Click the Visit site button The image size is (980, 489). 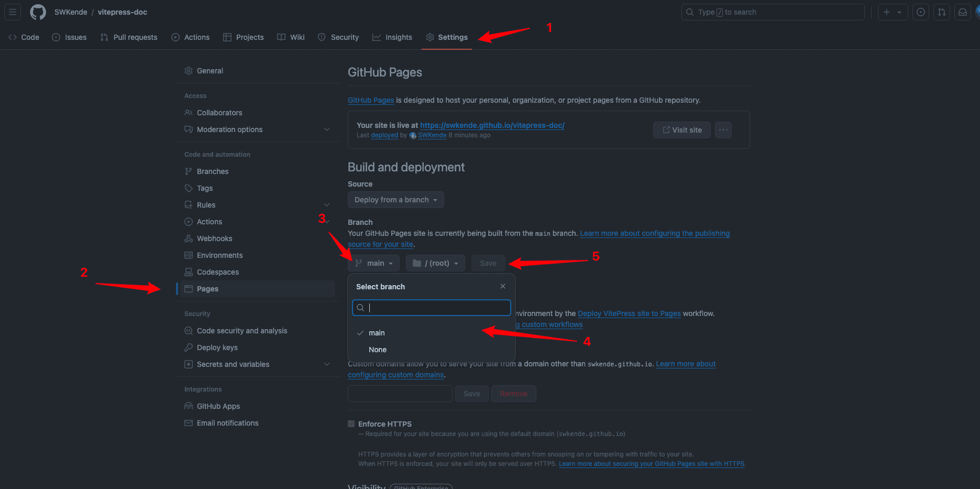point(681,129)
